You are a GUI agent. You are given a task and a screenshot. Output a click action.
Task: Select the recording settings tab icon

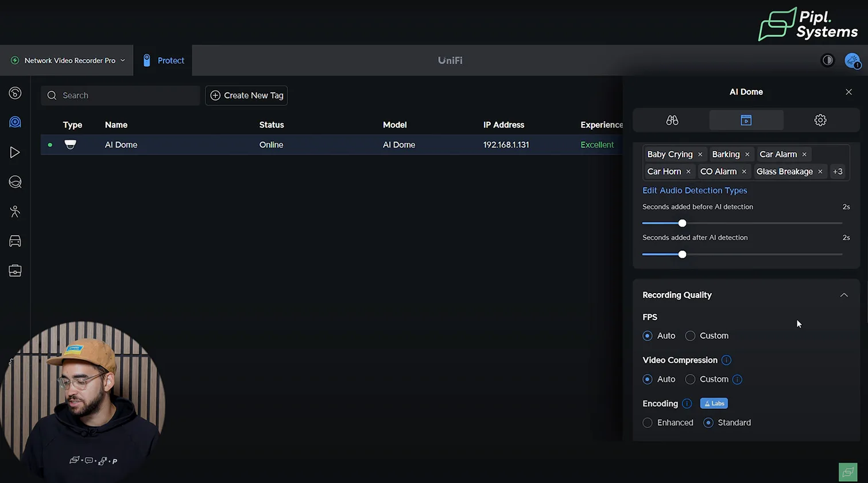coord(746,120)
